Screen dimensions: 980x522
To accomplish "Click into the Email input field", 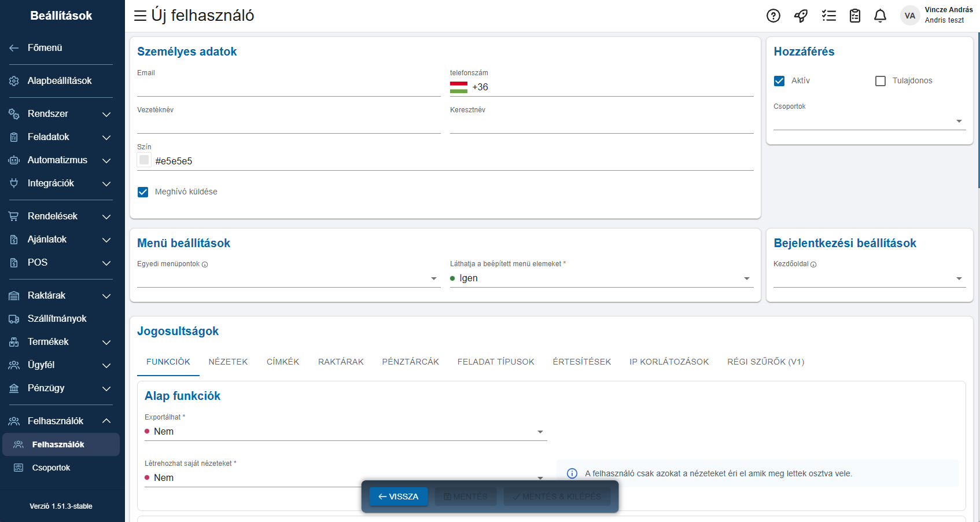I will tap(288, 88).
